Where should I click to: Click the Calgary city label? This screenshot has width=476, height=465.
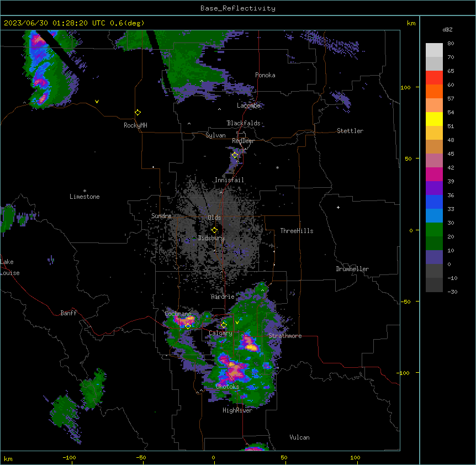tap(221, 333)
